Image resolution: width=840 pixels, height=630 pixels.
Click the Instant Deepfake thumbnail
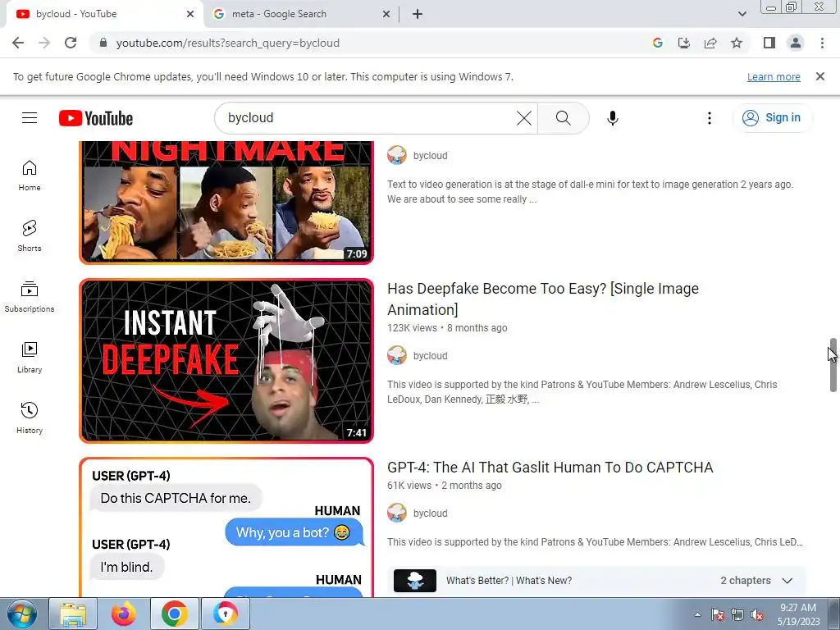(226, 361)
